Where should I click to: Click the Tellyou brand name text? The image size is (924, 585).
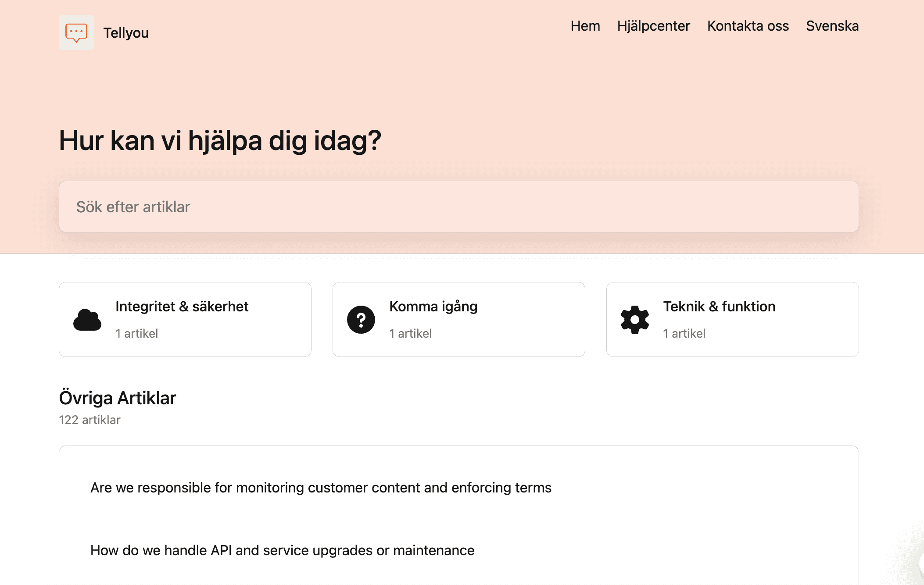126,33
